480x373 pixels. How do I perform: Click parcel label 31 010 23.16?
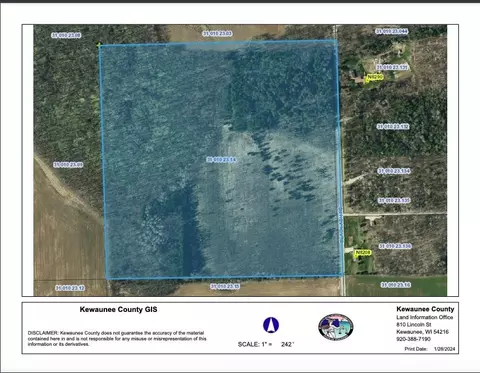click(396, 285)
